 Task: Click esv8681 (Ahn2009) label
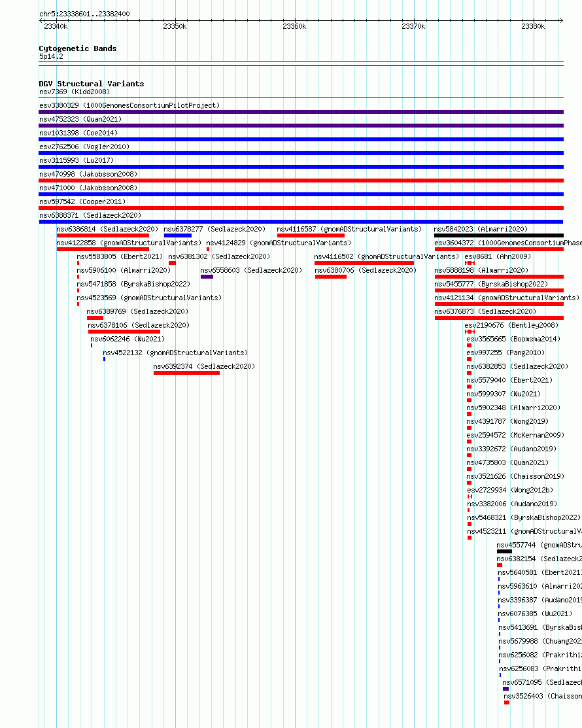[498, 256]
